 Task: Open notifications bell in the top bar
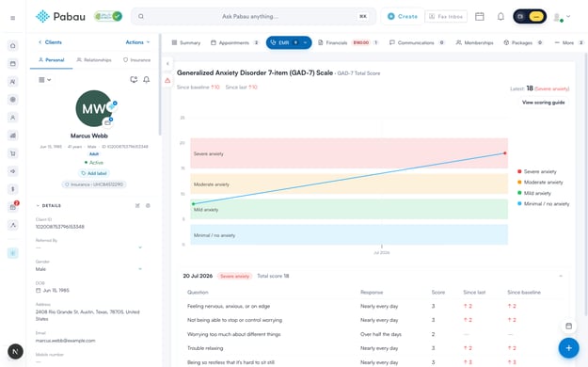(x=501, y=17)
